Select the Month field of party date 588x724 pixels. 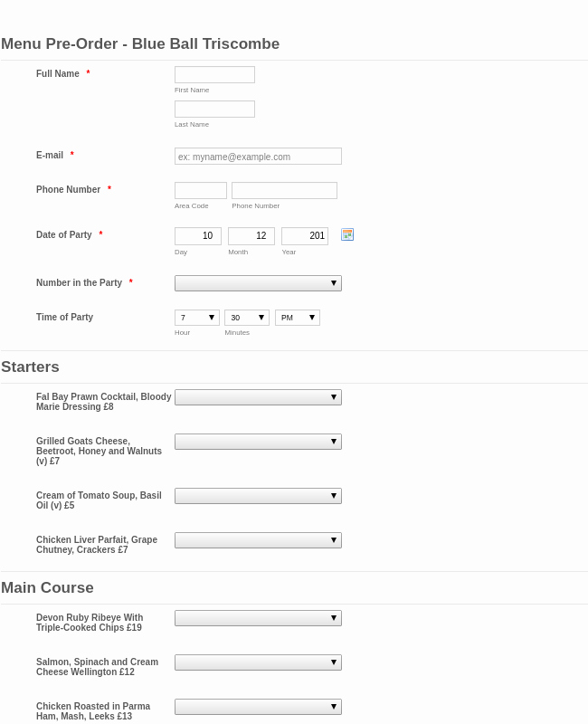[251, 236]
